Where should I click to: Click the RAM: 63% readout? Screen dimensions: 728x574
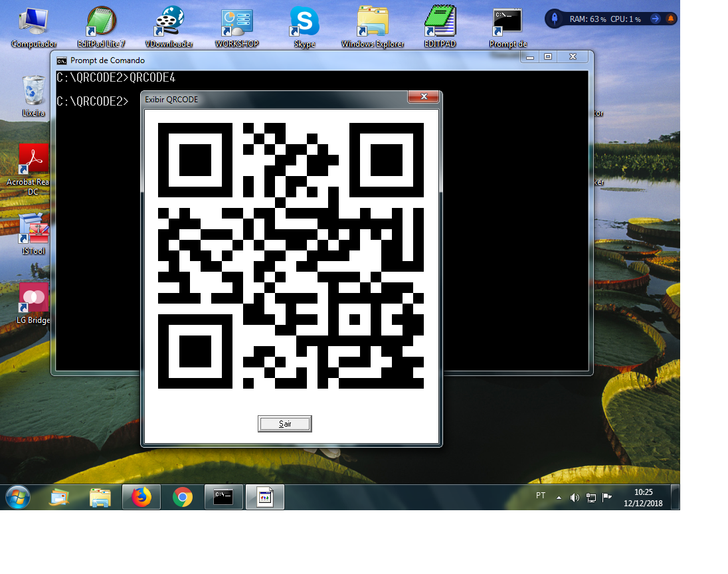click(588, 19)
